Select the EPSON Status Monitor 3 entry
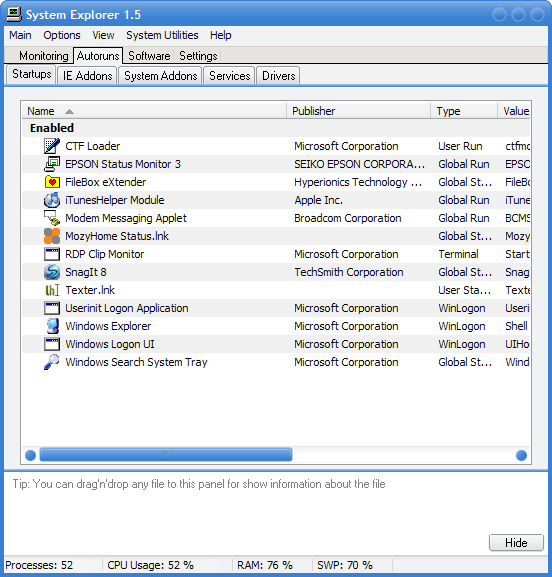 [x=123, y=164]
